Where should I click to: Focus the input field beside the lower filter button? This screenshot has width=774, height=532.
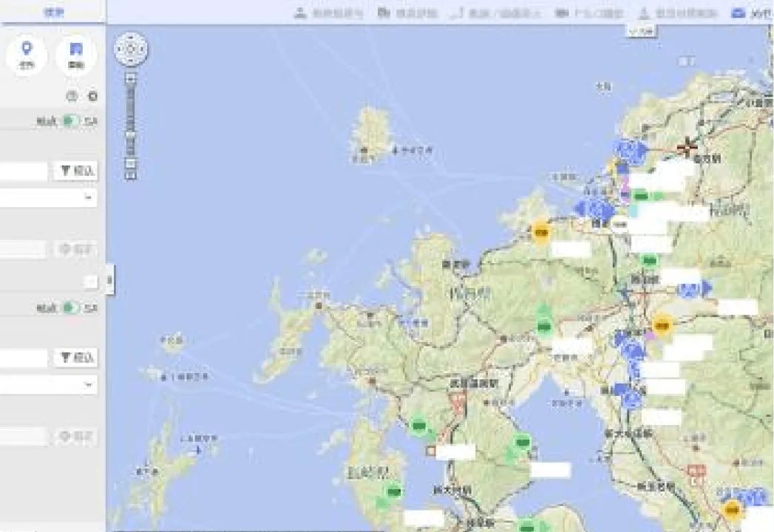point(24,358)
